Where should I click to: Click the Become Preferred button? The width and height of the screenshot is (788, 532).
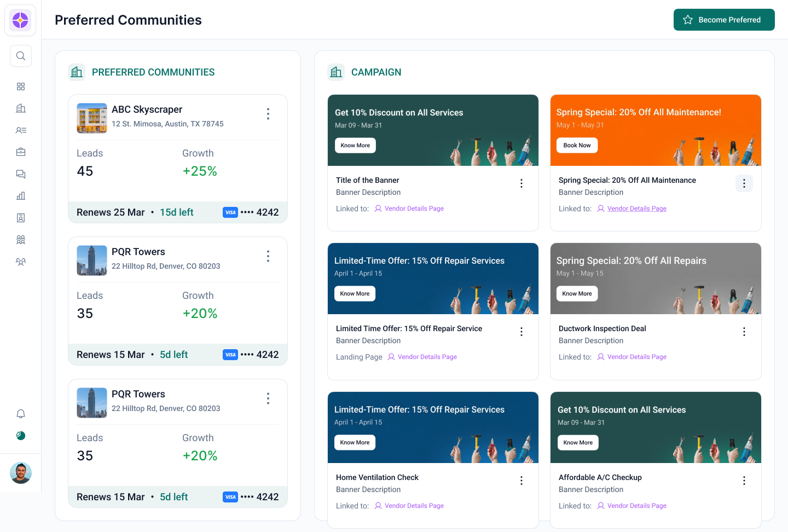pos(723,20)
